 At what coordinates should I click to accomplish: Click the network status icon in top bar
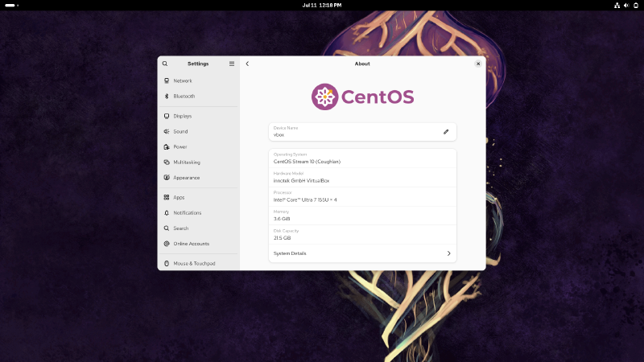(x=617, y=5)
